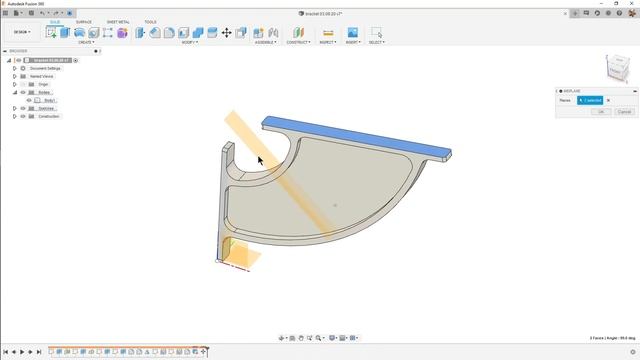Click Cancel in the Midplane dialog

[624, 112]
